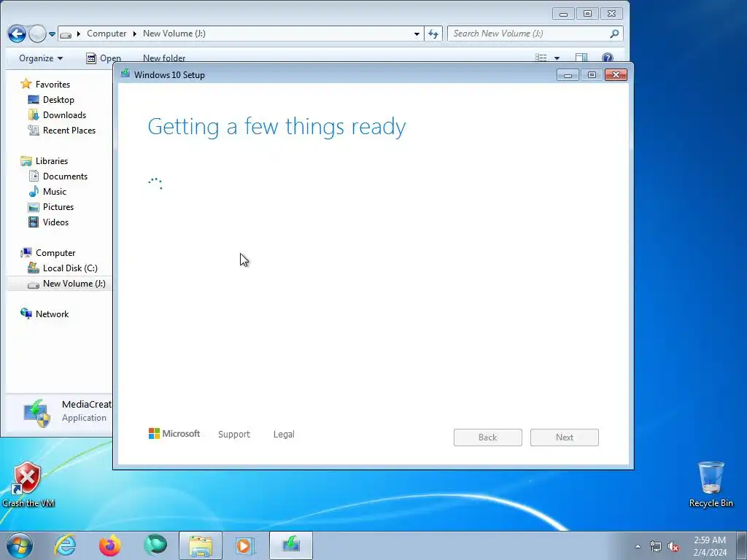Image resolution: width=747 pixels, height=560 pixels.
Task: Click the Libraries folder icon
Action: coord(26,161)
